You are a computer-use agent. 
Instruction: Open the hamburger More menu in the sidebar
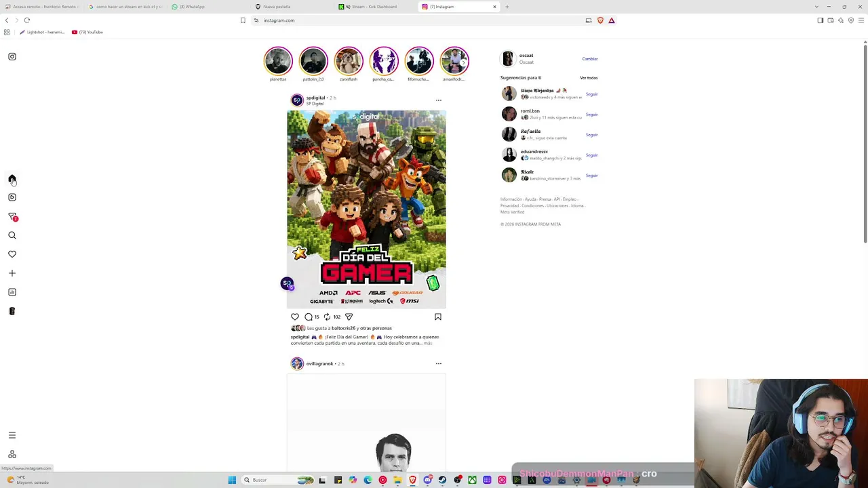pyautogui.click(x=12, y=435)
